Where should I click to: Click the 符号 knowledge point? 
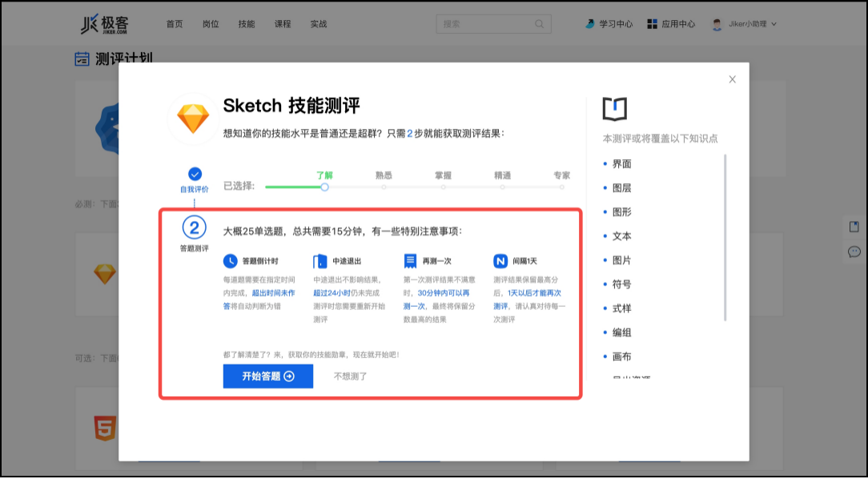point(621,284)
